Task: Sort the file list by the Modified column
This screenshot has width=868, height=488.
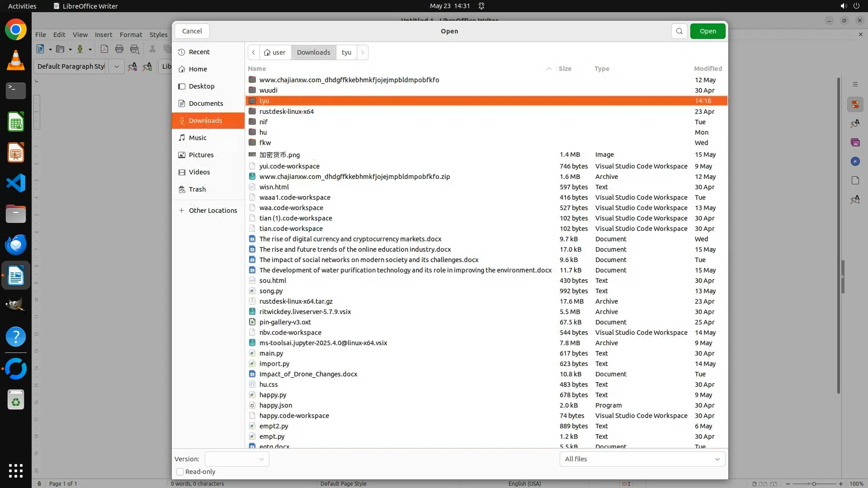Action: click(x=708, y=69)
